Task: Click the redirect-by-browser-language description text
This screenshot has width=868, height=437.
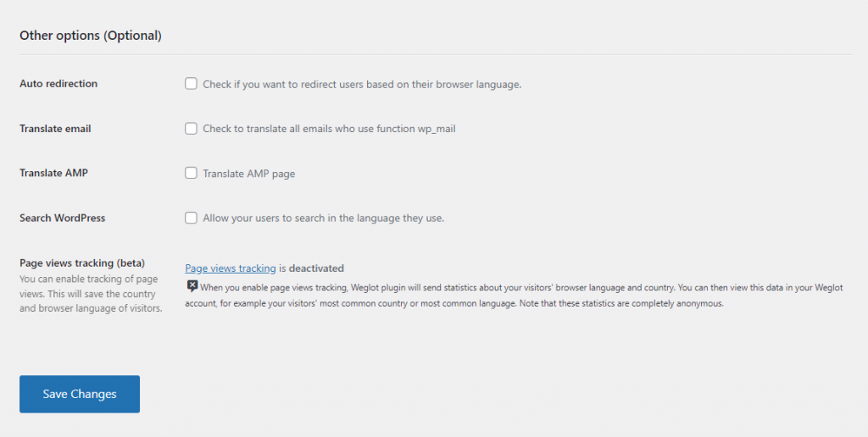Action: [362, 85]
